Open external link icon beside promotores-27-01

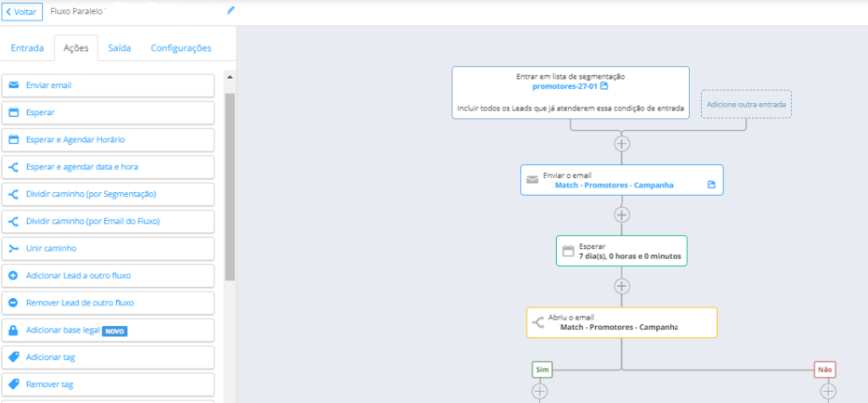pos(604,87)
